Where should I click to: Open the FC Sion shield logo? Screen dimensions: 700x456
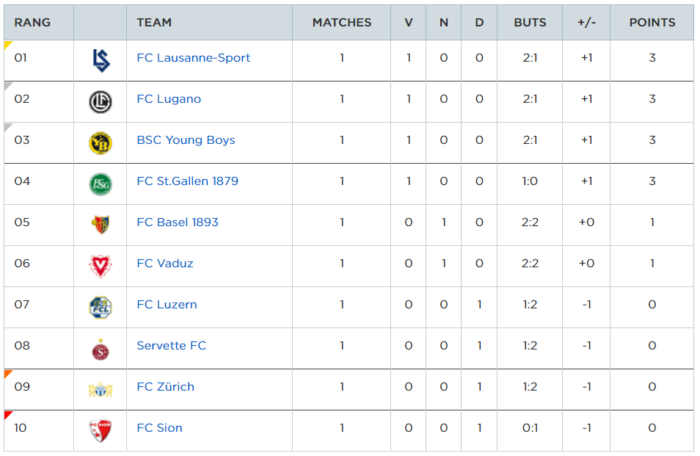(100, 431)
